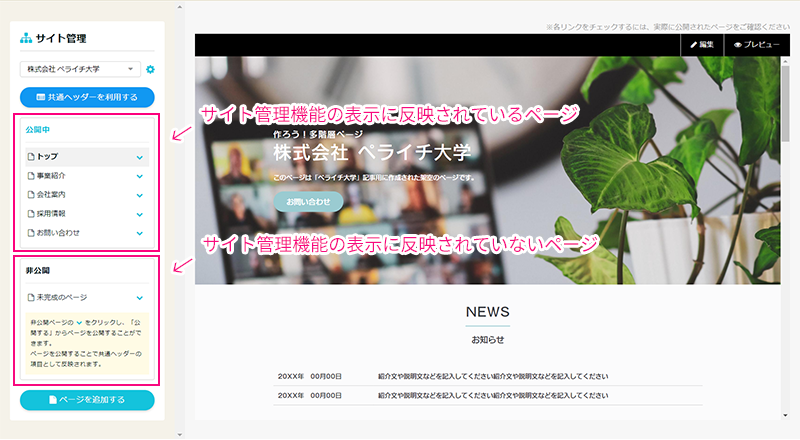Screen dimensions: 800x440
Task: Click the サイト管理 sitemap icon
Action: point(26,39)
